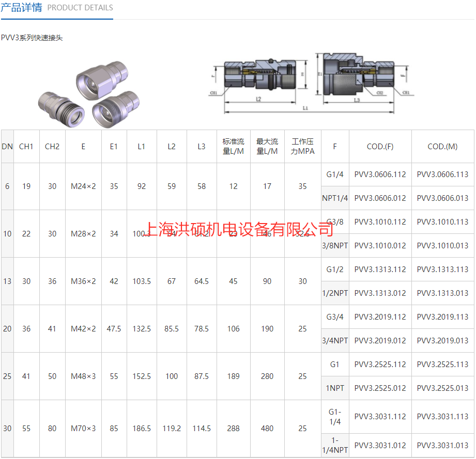Click the COD.(M) column header
Image resolution: width=476 pixels, height=459 pixels.
coord(442,147)
